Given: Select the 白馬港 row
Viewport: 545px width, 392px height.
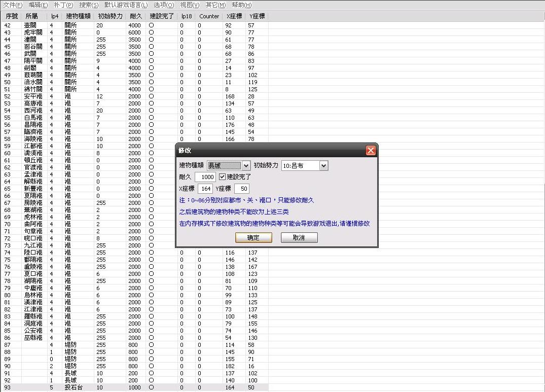Looking at the screenshot, I should (x=135, y=118).
